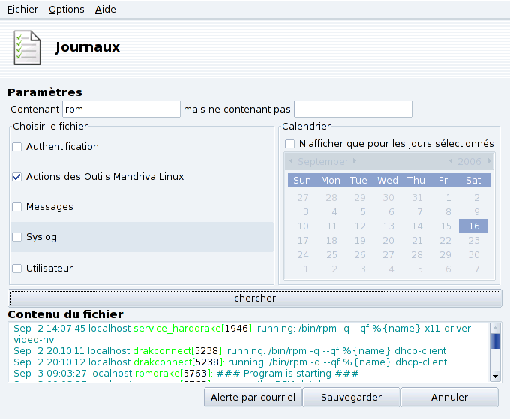Click the Sauvegarder button
The width and height of the screenshot is (510, 420).
point(351,397)
